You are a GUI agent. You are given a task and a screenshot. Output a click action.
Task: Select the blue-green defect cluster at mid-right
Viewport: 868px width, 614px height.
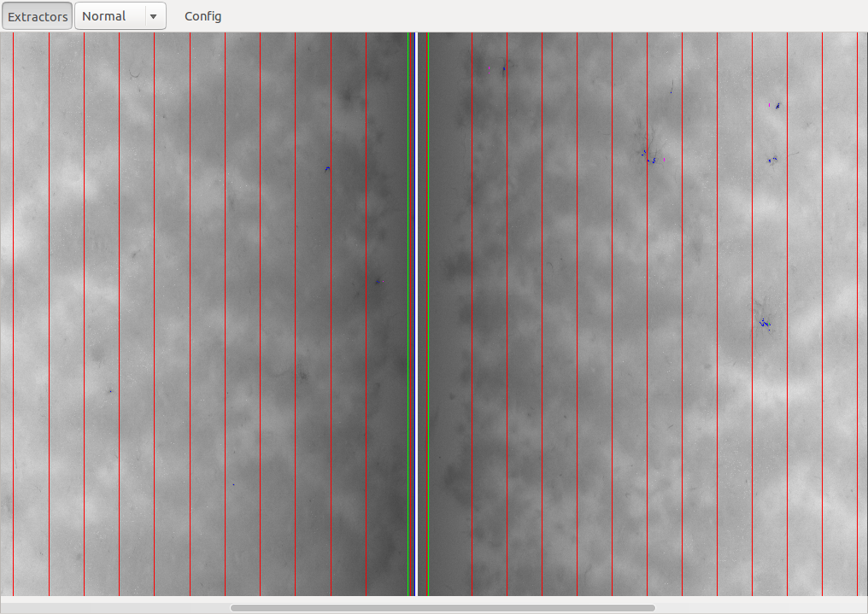(765, 323)
